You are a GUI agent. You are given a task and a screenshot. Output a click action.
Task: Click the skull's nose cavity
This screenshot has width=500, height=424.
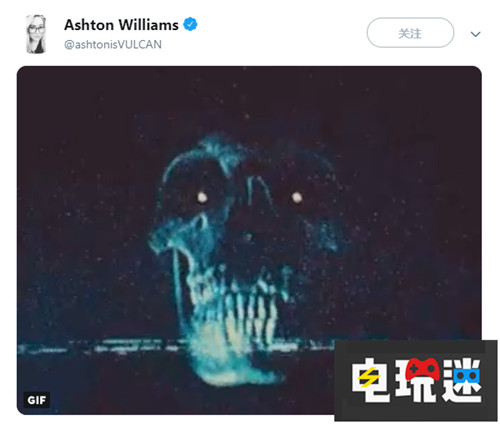pyautogui.click(x=248, y=237)
